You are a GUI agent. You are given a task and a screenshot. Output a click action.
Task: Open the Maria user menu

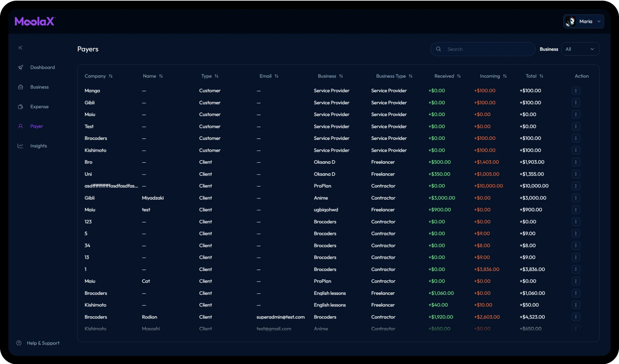pos(583,21)
